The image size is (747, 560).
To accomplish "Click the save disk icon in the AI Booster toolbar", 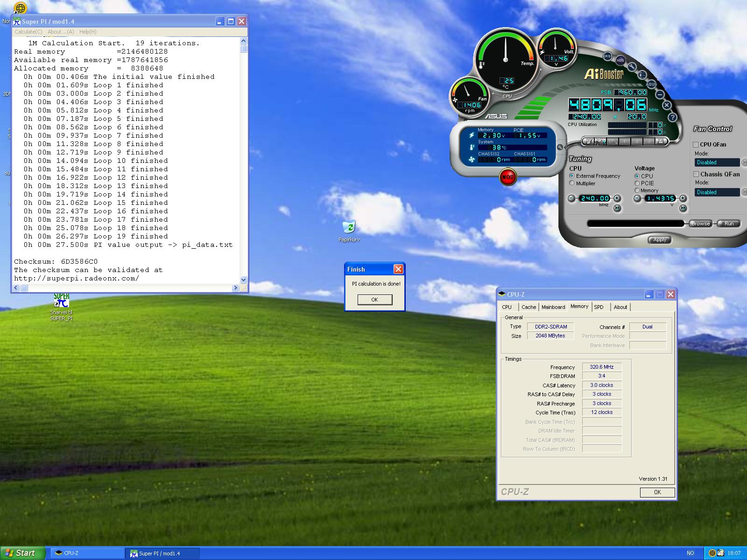I will [x=660, y=141].
